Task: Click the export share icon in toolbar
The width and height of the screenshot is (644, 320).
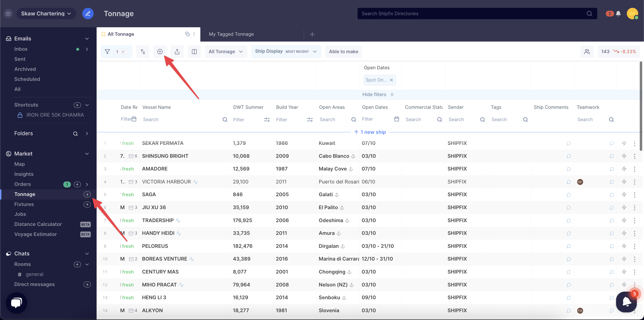Action: (x=177, y=52)
